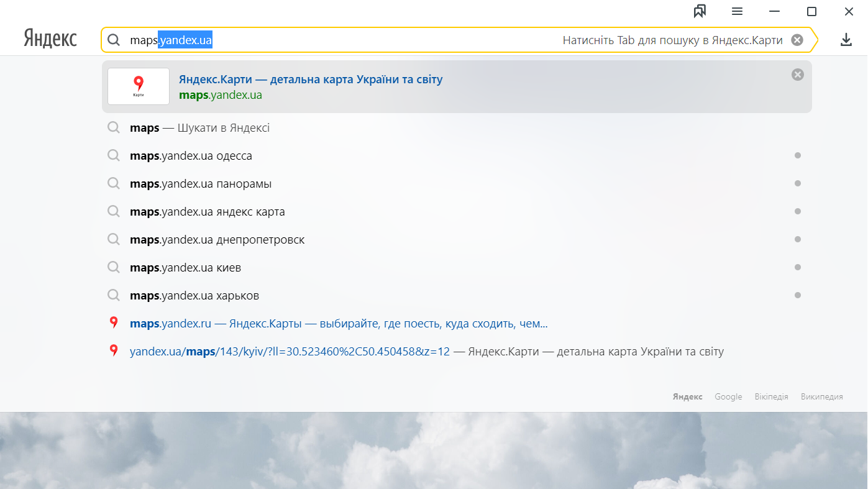
Task: Open Яндекс.Карти — детальна карта України link
Action: [311, 80]
